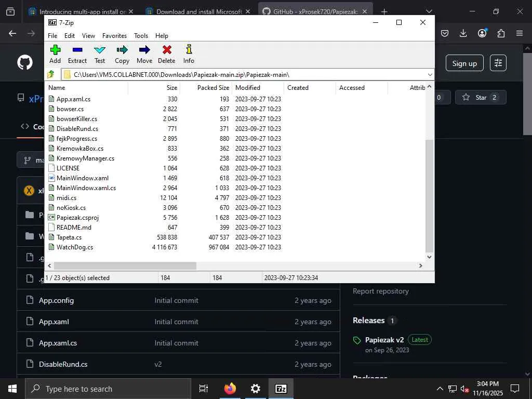The width and height of the screenshot is (532, 399).
Task: Click the horizontal scroll right arrow
Action: pyautogui.click(x=421, y=265)
